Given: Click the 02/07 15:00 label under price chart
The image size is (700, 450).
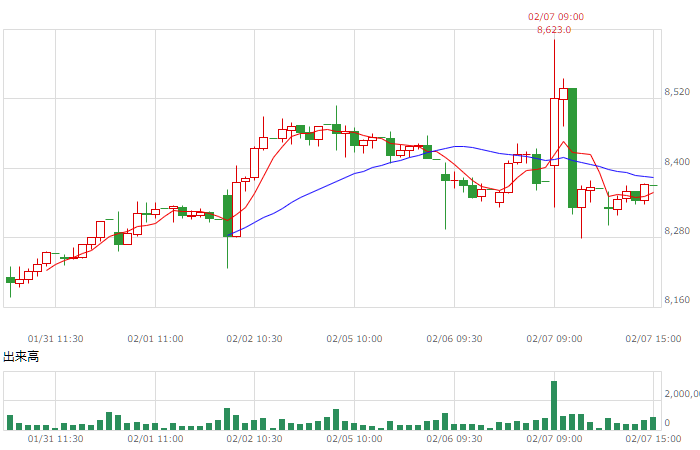Looking at the screenshot, I should [x=653, y=339].
